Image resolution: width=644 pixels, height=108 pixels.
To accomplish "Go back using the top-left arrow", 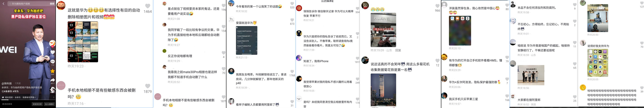I will 4,4.
